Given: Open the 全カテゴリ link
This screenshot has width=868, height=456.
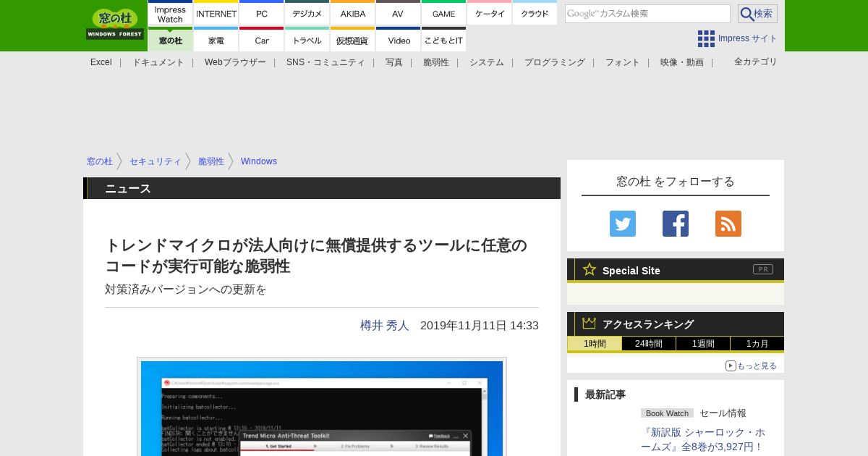Looking at the screenshot, I should point(756,62).
